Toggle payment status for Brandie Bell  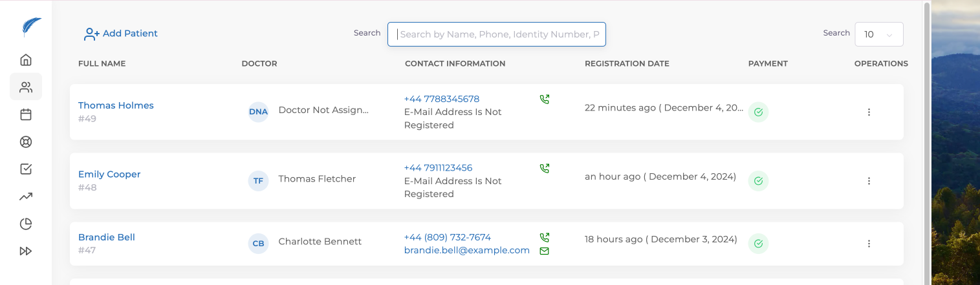coord(758,244)
